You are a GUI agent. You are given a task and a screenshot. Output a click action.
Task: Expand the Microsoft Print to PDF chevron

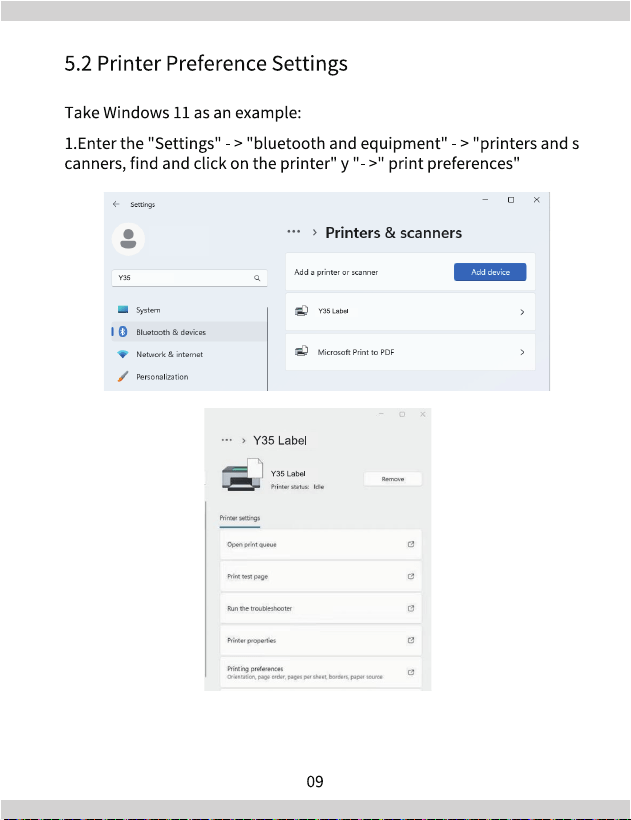click(522, 352)
